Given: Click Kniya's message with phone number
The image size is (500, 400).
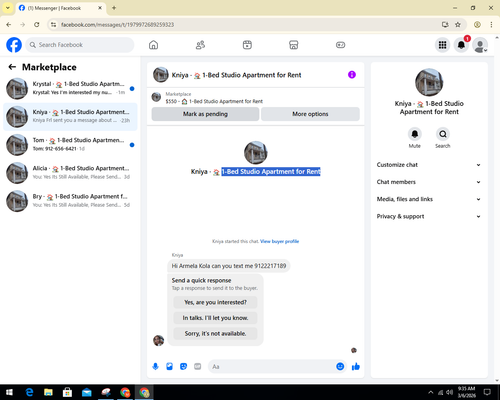Looking at the screenshot, I should 229,266.
